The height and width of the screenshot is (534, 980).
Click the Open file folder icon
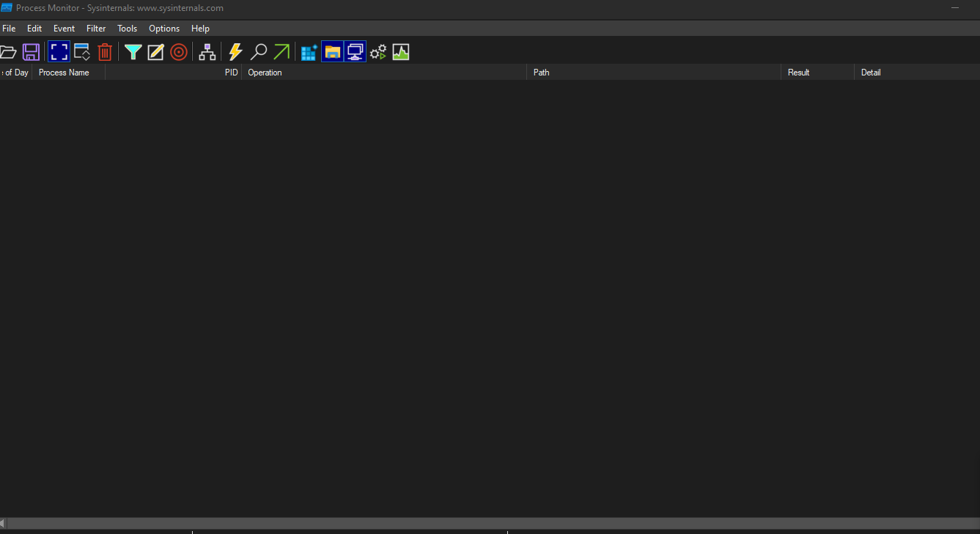pos(8,52)
